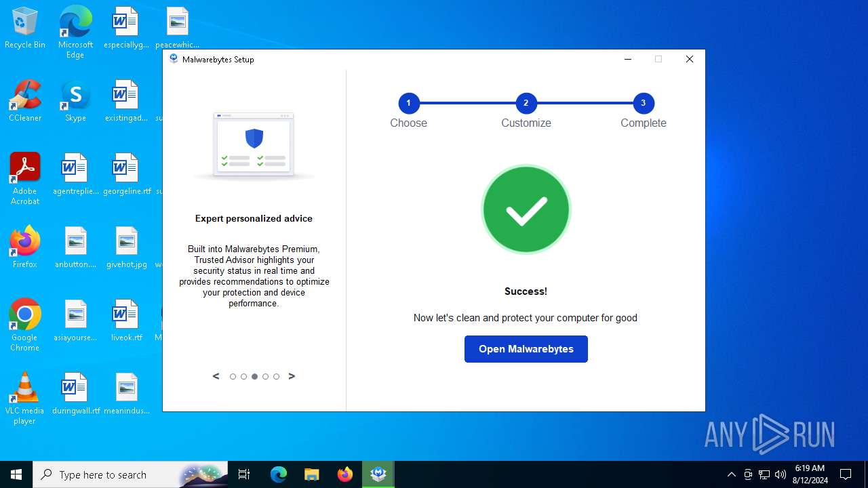Select Microsoft Edge desktop shortcut
Screen dimensions: 868x488
tap(75, 33)
